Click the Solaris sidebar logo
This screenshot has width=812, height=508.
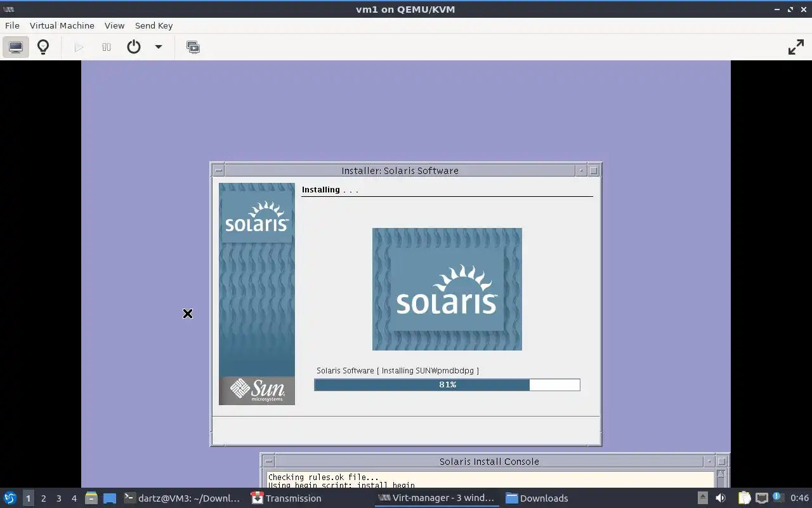pyautogui.click(x=257, y=217)
